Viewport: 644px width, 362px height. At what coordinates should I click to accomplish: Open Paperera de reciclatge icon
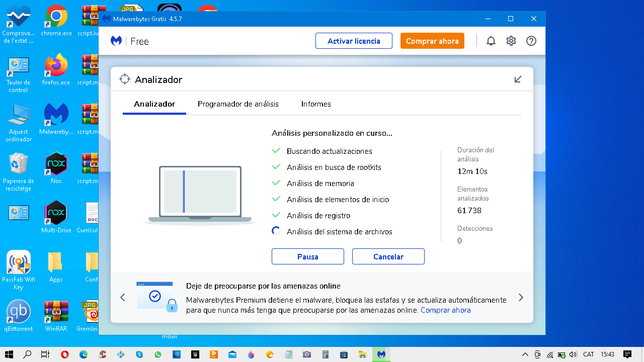click(19, 172)
